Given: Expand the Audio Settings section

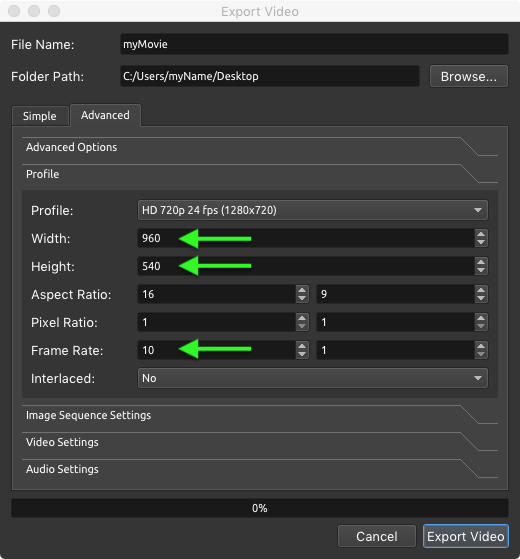Looking at the screenshot, I should coord(260,469).
